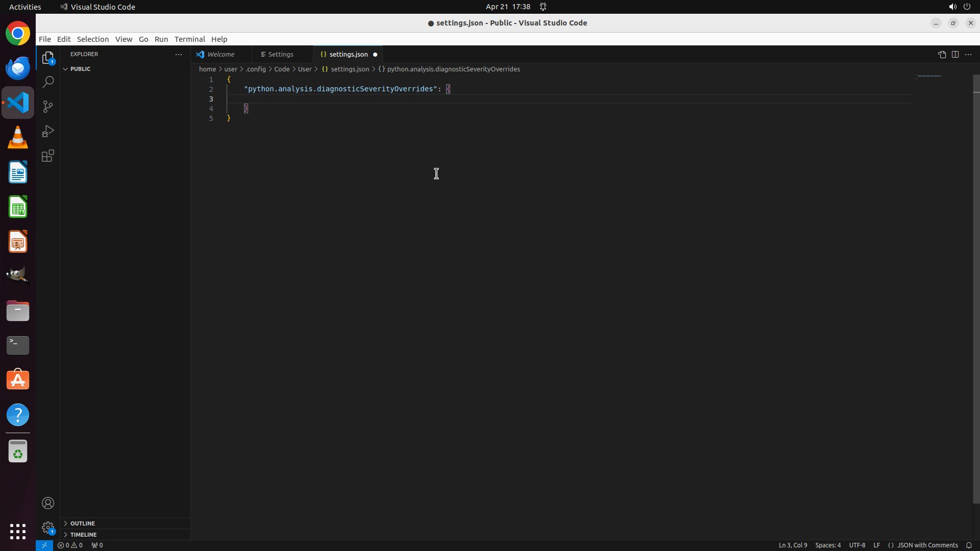Click the remote window status bar icon
Image resolution: width=980 pixels, height=551 pixels.
pyautogui.click(x=44, y=545)
